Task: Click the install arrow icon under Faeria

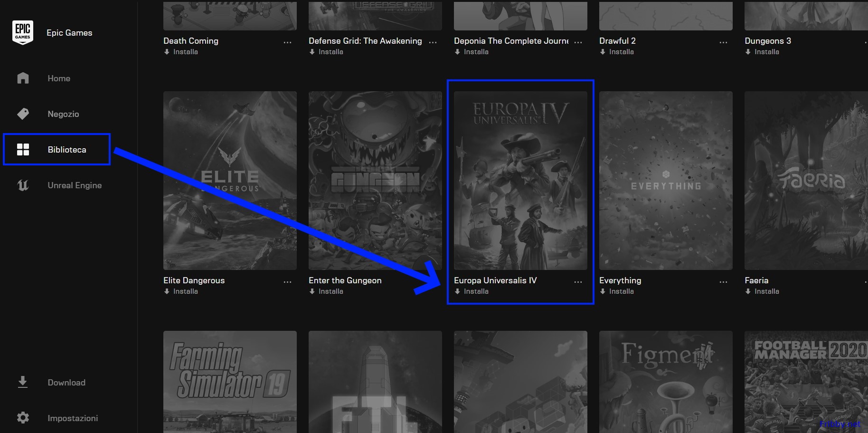Action: pos(748,291)
